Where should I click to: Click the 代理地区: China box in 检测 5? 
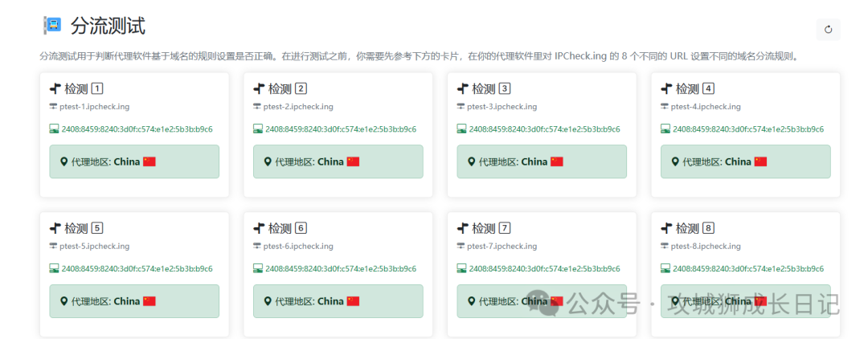[134, 300]
